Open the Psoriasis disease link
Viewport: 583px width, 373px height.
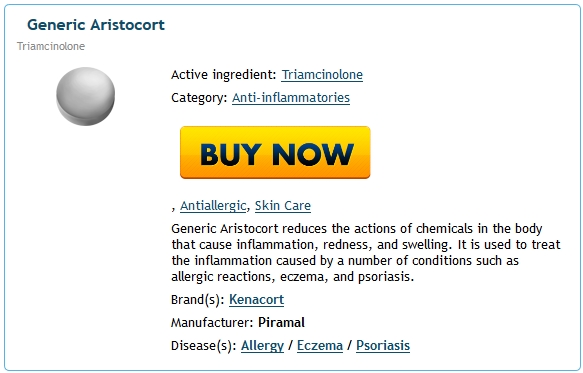pyautogui.click(x=383, y=346)
